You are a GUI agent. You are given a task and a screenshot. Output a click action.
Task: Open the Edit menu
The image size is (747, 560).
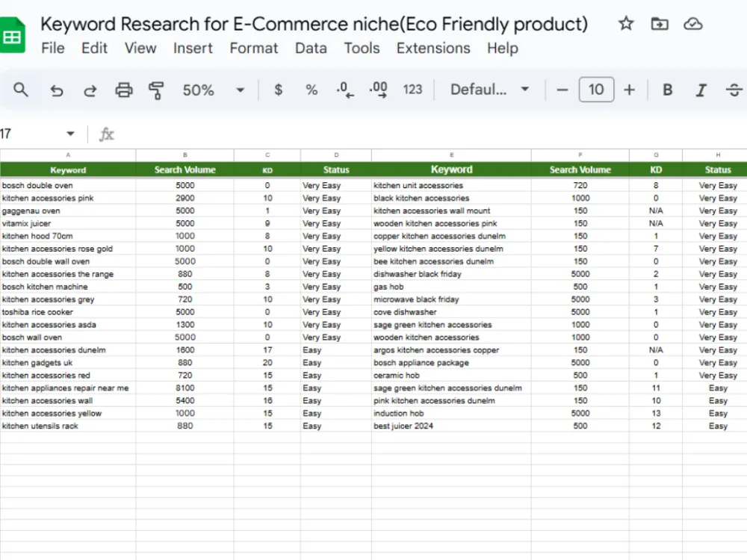[94, 48]
